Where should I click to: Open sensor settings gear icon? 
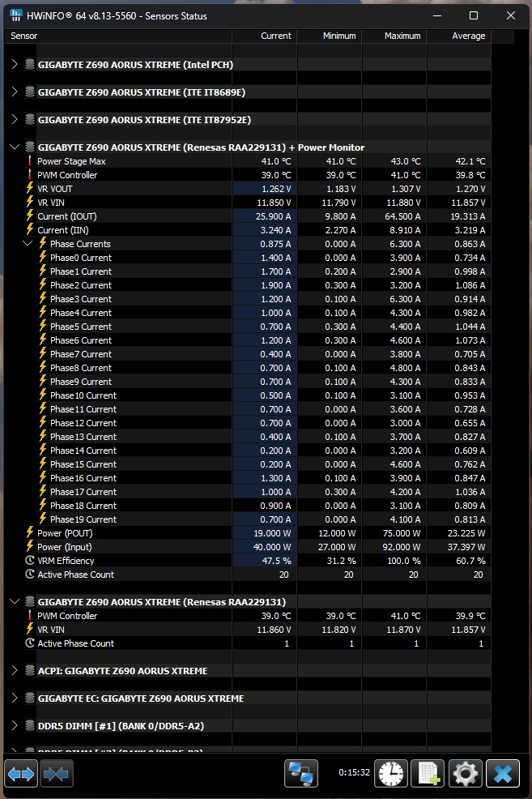(466, 774)
